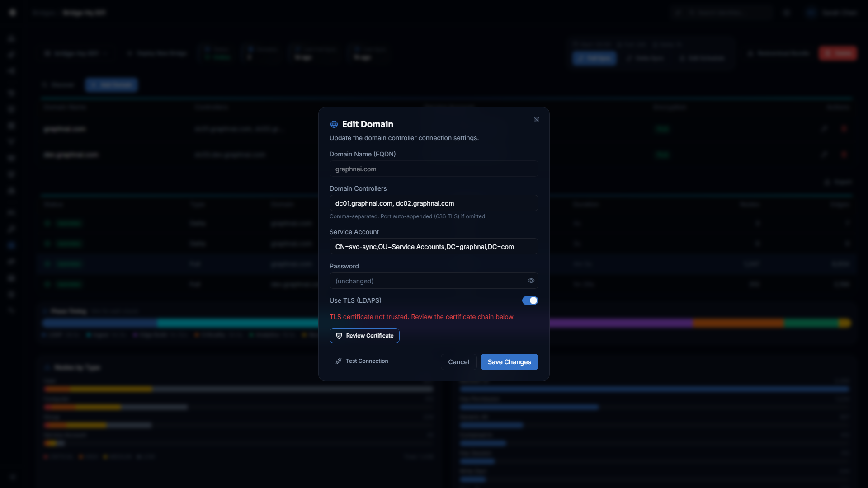Open the user avatar menu at top right
This screenshot has height=488, width=868.
[811, 13]
